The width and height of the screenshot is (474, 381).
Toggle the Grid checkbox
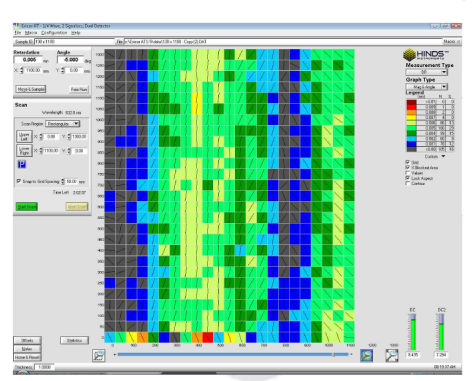pyautogui.click(x=407, y=162)
